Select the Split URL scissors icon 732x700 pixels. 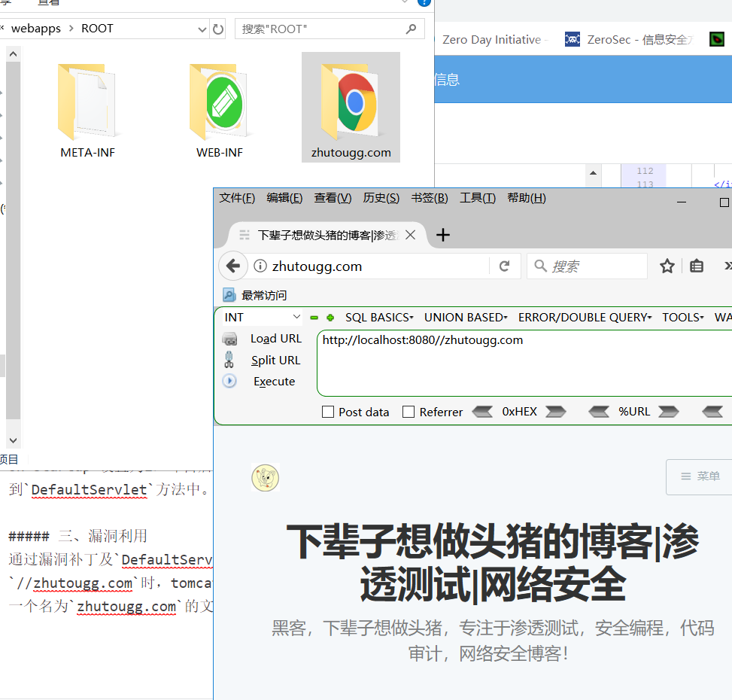point(229,360)
